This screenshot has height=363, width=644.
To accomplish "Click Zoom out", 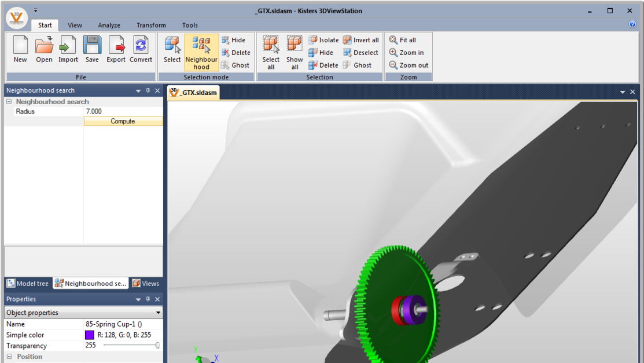I will tap(409, 65).
